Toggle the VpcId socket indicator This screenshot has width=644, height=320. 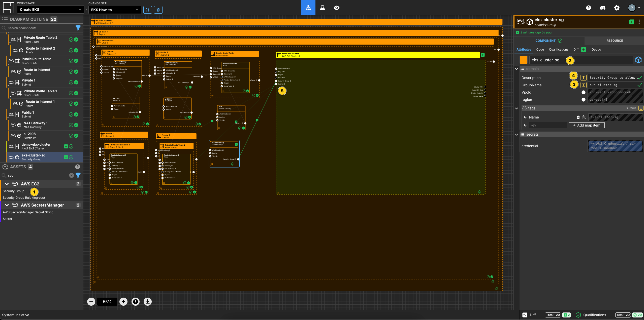coord(583,92)
